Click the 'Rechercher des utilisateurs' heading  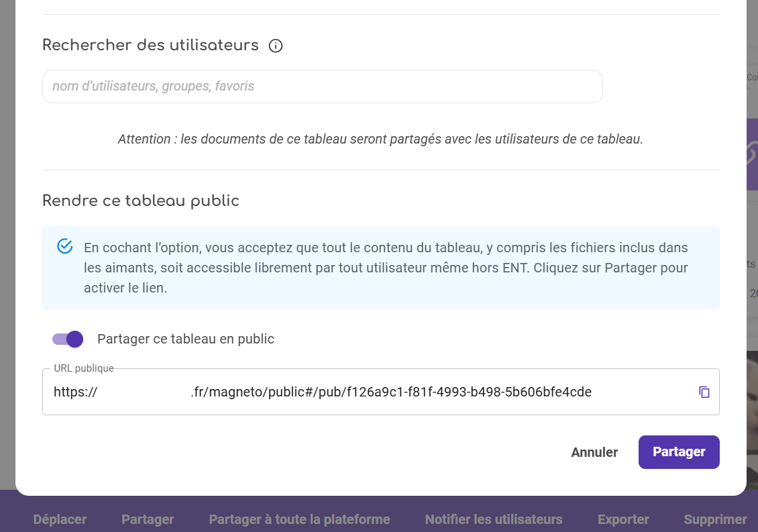[x=150, y=45]
